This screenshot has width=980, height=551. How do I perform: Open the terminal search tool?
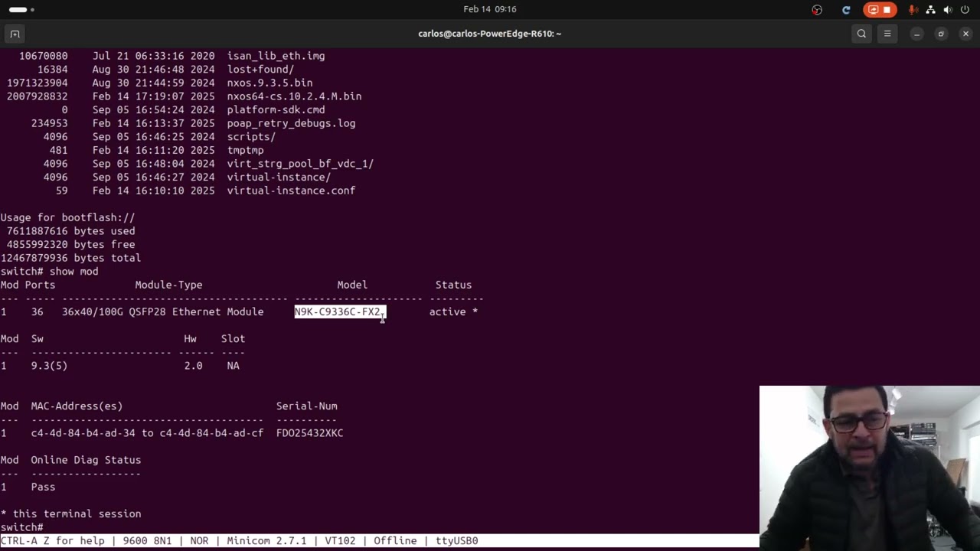coord(861,34)
